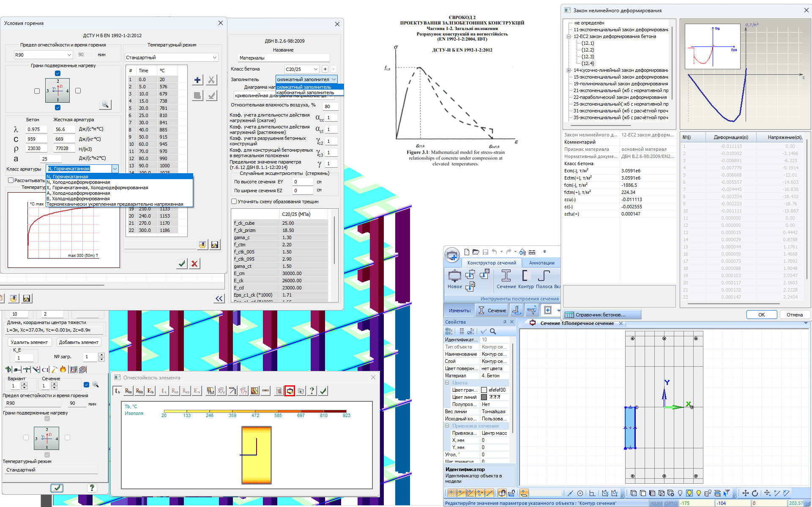The width and height of the screenshot is (812, 507).
Task: Click the ruler measurement icon in quick toolbar
Action: tap(532, 252)
